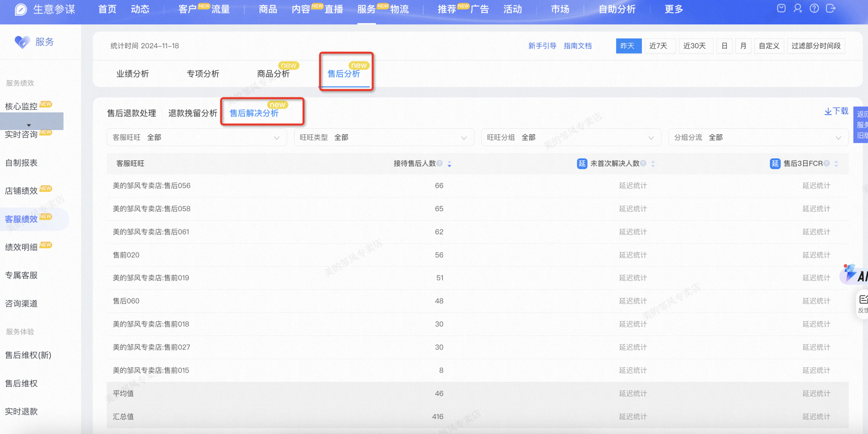This screenshot has width=868, height=434.
Task: Switch to the 售后分析 tab
Action: tap(344, 74)
